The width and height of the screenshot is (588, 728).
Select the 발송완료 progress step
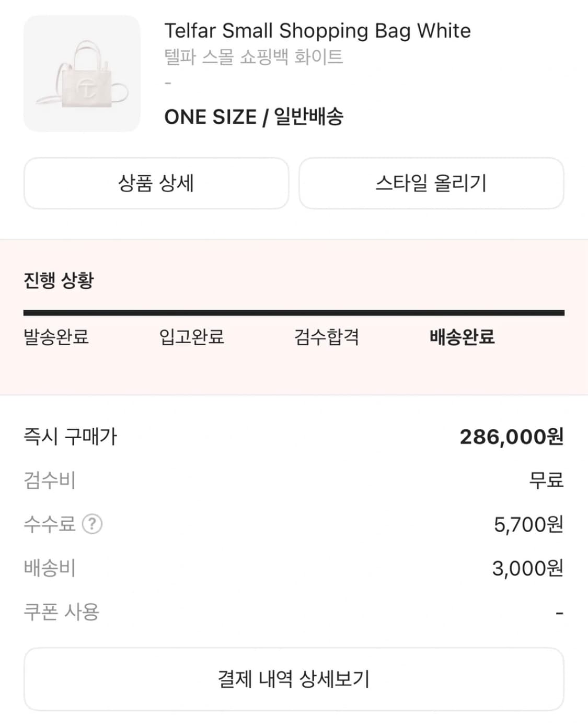tap(56, 337)
